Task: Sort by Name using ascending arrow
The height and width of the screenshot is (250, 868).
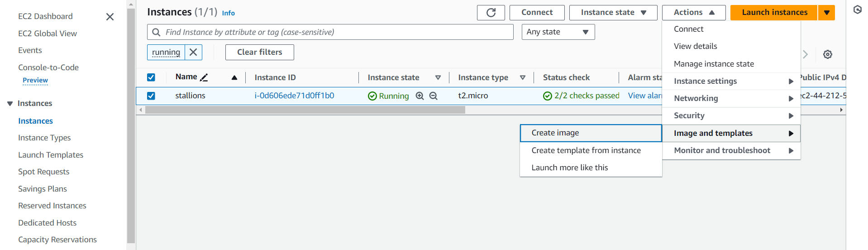Action: point(234,77)
